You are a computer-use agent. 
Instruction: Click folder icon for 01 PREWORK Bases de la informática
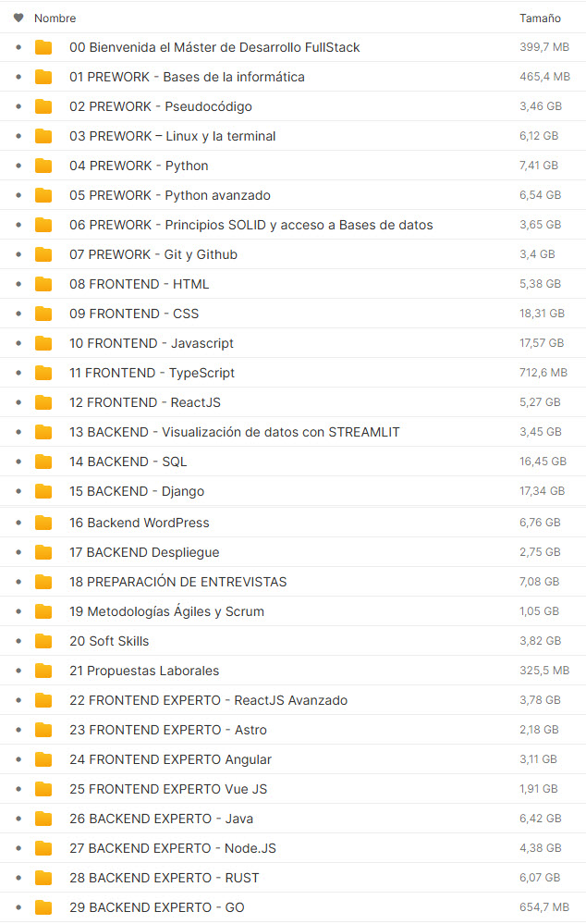point(43,77)
